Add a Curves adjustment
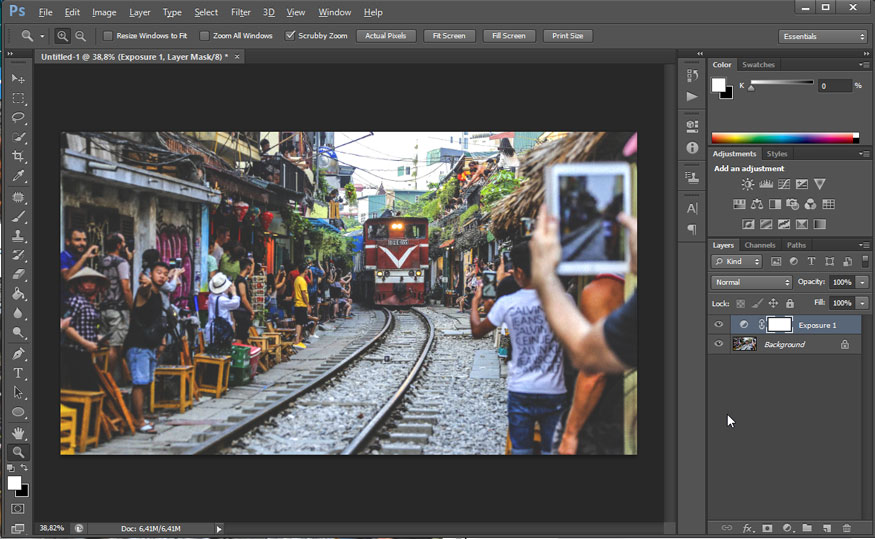The image size is (875, 539). click(783, 184)
